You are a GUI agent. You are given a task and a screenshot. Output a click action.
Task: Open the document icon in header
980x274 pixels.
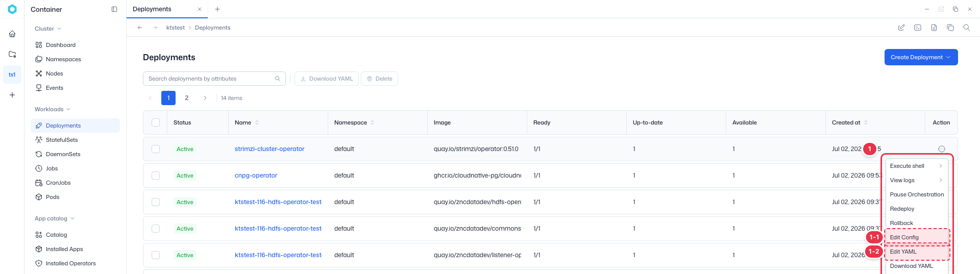(x=934, y=28)
